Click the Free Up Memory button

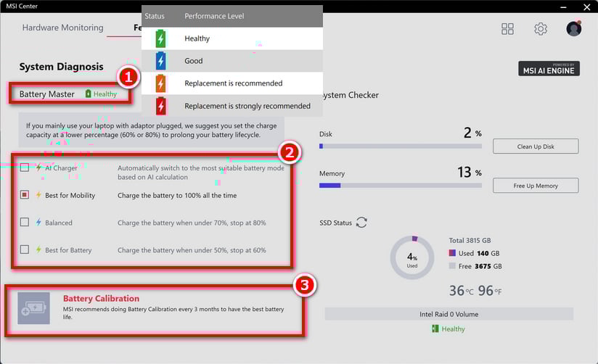coord(536,186)
